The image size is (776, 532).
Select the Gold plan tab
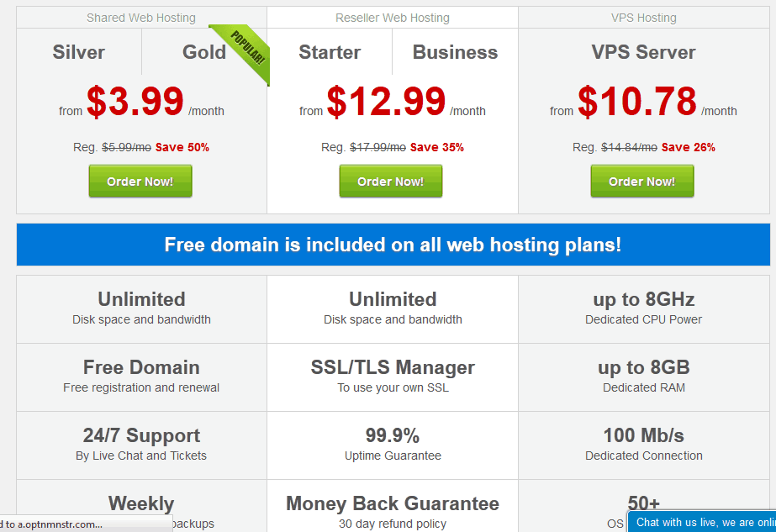point(204,52)
